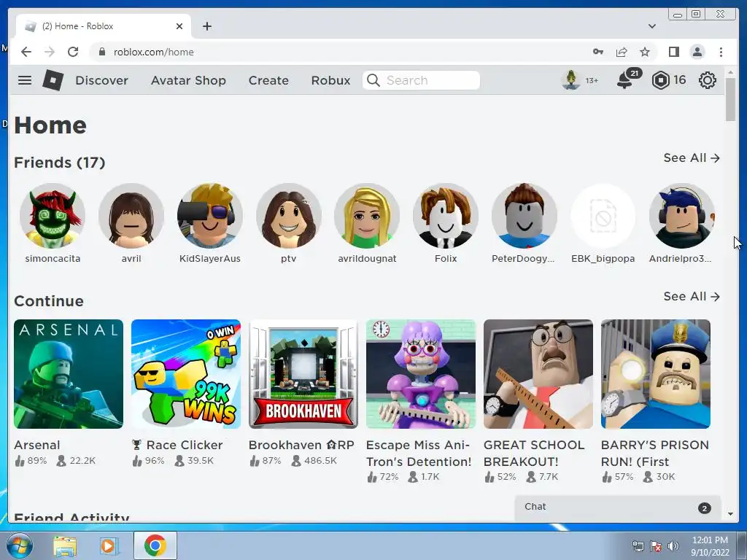Open Escape Miss Ani-Tron's Detention thumbnail
This screenshot has width=747, height=560.
point(421,374)
